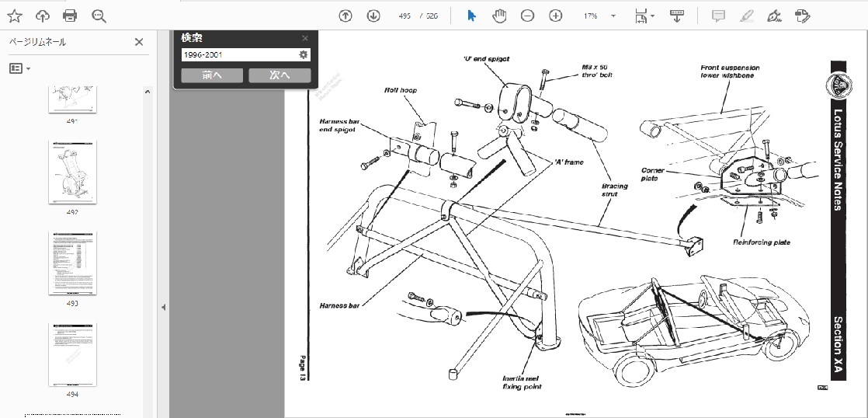Select page 491 thumbnail
Image resolution: width=868 pixels, height=418 pixels.
click(72, 99)
